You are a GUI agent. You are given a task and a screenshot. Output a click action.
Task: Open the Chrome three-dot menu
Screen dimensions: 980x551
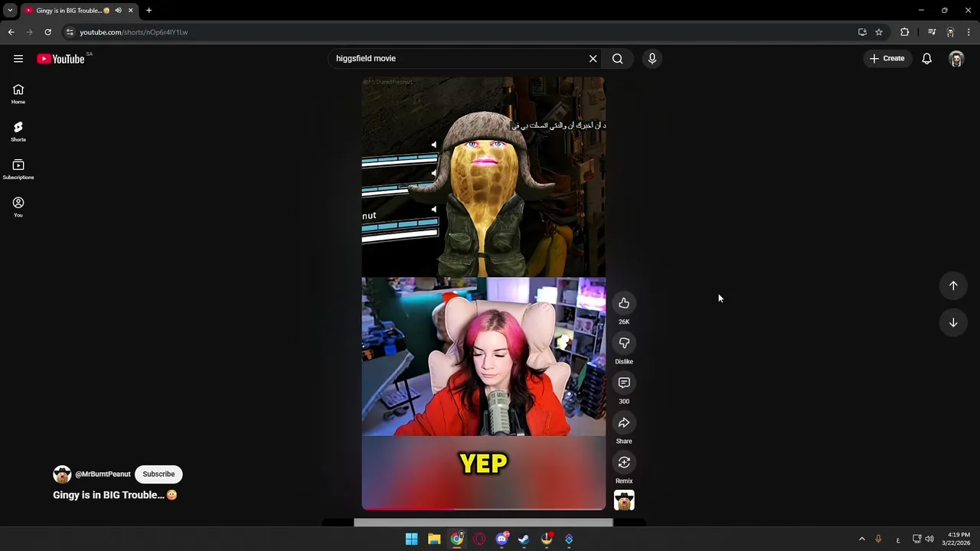pyautogui.click(x=969, y=32)
